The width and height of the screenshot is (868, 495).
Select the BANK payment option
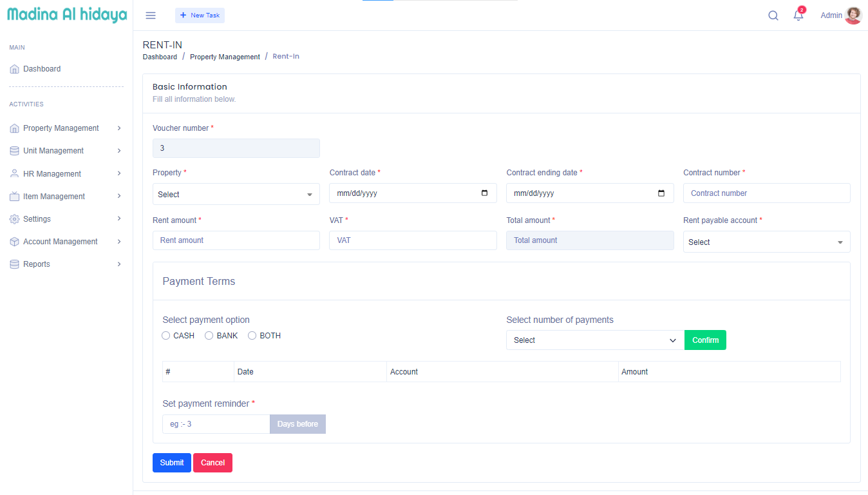tap(209, 336)
